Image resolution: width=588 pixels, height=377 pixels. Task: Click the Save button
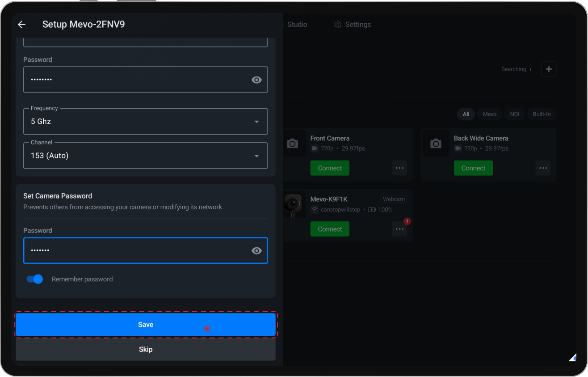(x=146, y=325)
